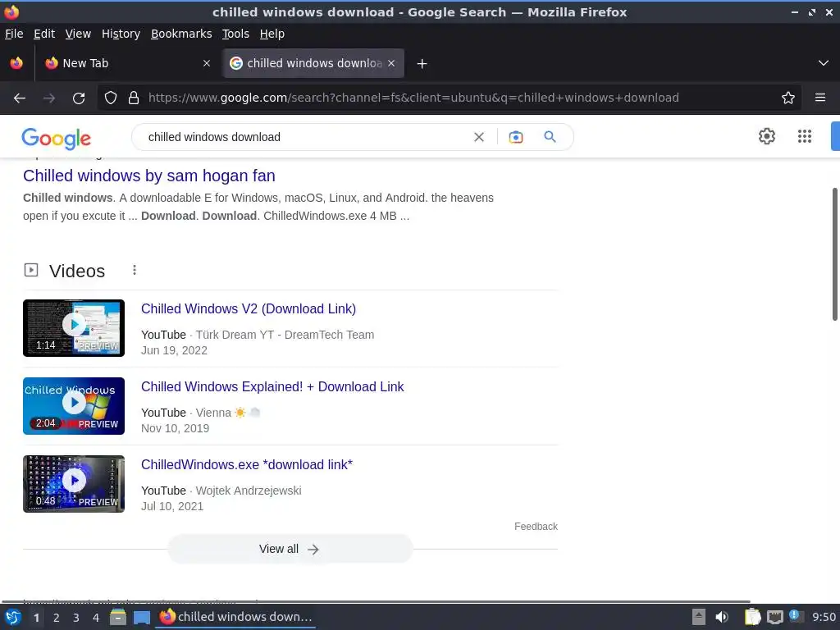Bookmark this page with the star icon

click(x=788, y=98)
